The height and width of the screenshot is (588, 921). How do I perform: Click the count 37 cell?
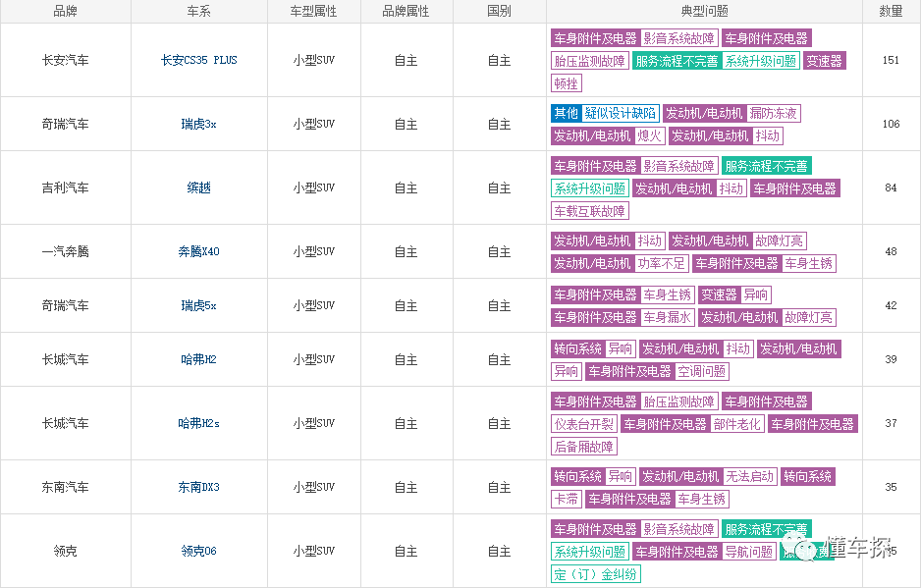(891, 423)
